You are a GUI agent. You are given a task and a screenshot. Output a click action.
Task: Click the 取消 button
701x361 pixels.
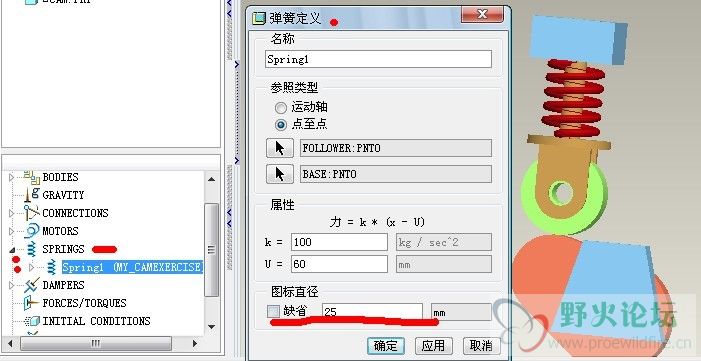tap(481, 346)
